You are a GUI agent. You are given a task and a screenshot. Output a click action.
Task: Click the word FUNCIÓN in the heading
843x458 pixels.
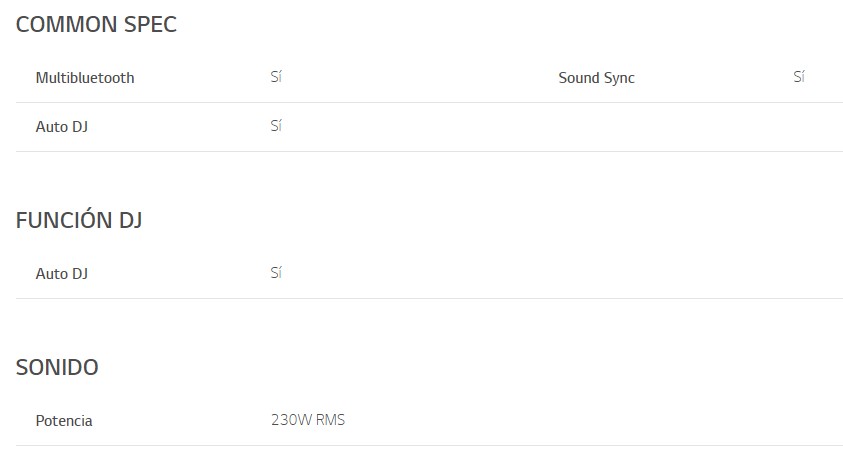click(x=64, y=221)
